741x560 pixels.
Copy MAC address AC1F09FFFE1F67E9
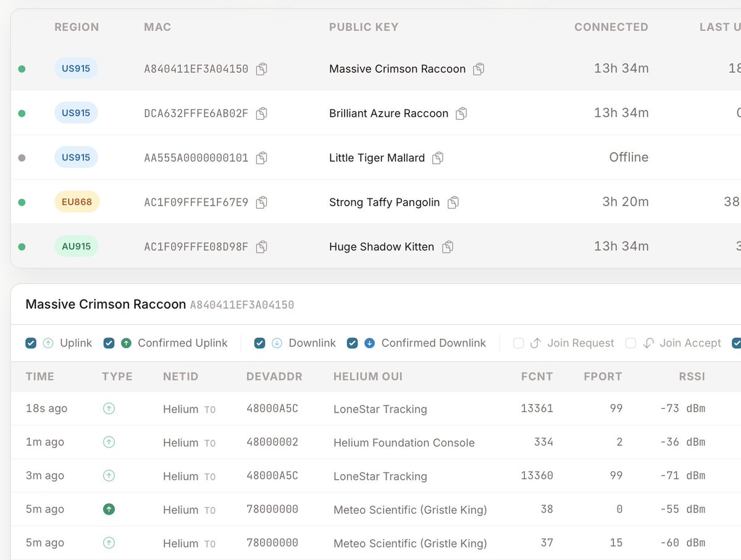point(262,203)
